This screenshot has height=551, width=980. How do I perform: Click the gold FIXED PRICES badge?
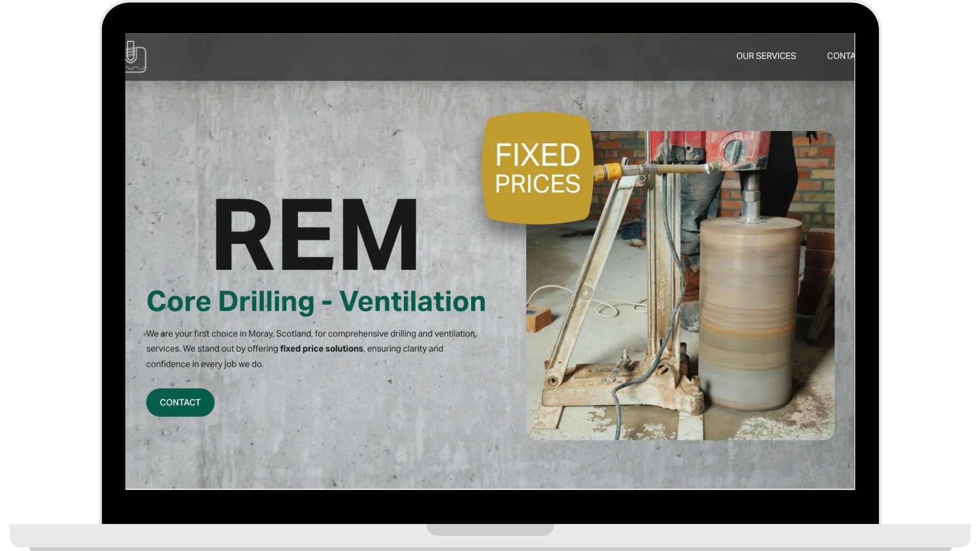click(x=536, y=168)
